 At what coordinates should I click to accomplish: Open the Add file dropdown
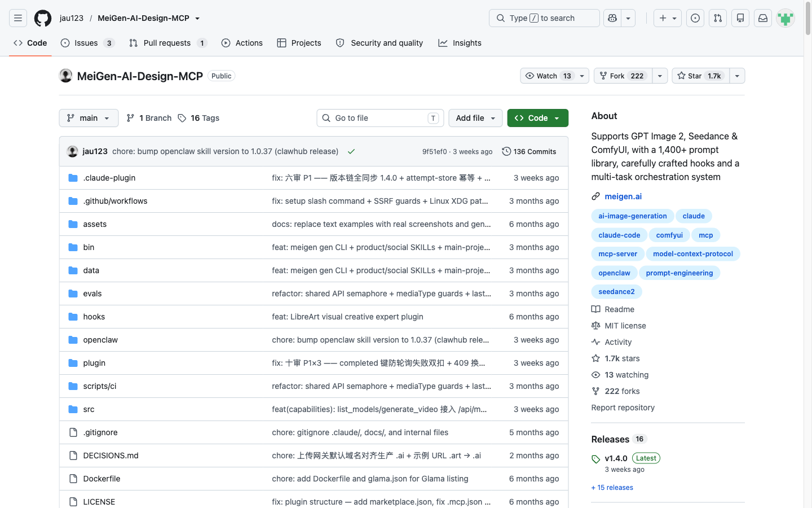point(475,118)
